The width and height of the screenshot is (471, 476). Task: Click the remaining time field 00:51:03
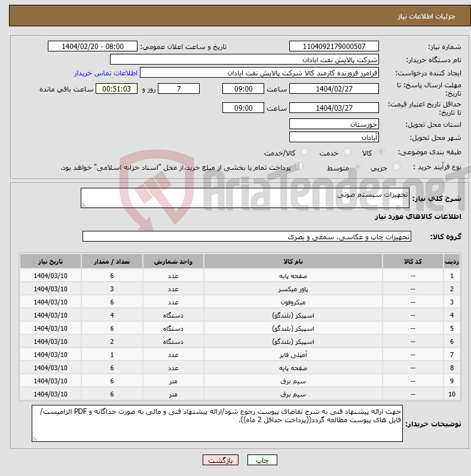[117, 89]
